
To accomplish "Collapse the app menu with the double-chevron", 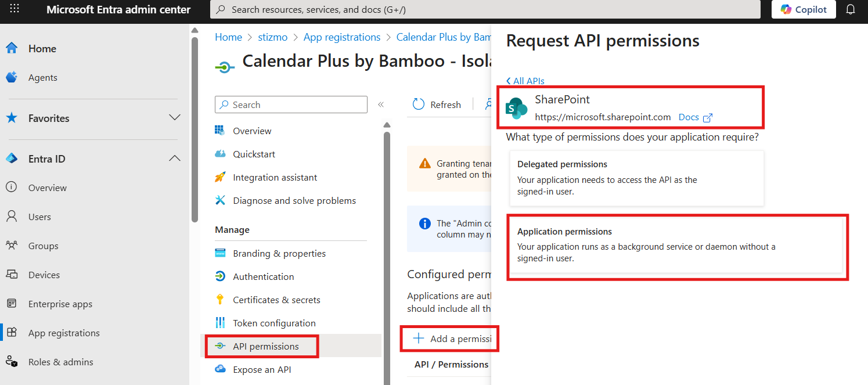I will click(x=381, y=105).
